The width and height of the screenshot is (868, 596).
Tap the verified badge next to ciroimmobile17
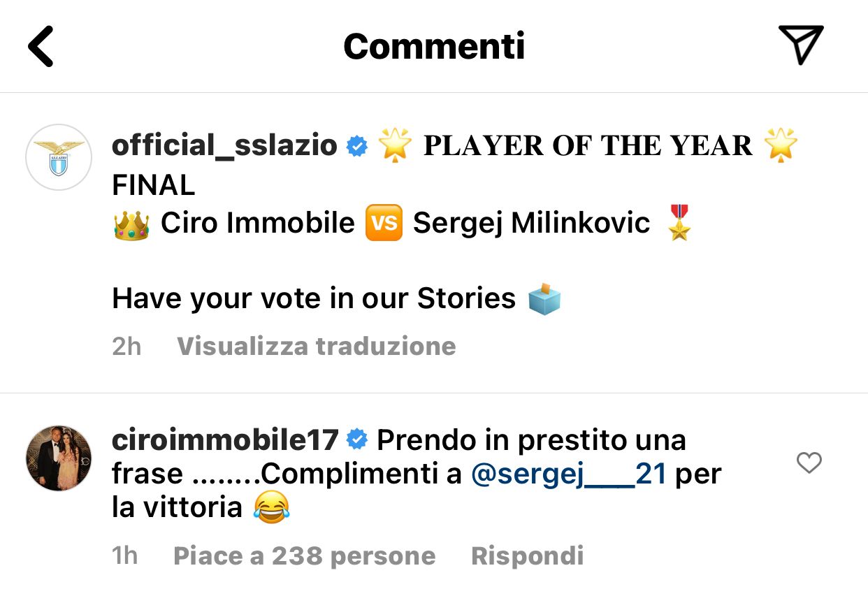pyautogui.click(x=358, y=440)
